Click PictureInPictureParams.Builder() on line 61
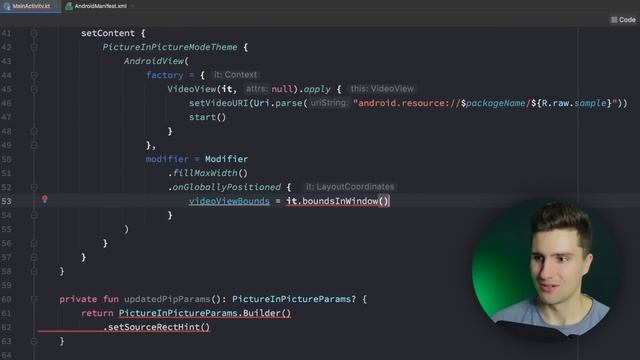640x360 pixels. click(205, 313)
